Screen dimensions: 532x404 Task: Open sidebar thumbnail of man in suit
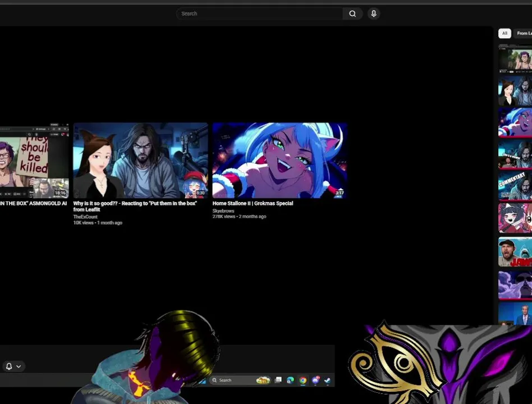(x=515, y=314)
